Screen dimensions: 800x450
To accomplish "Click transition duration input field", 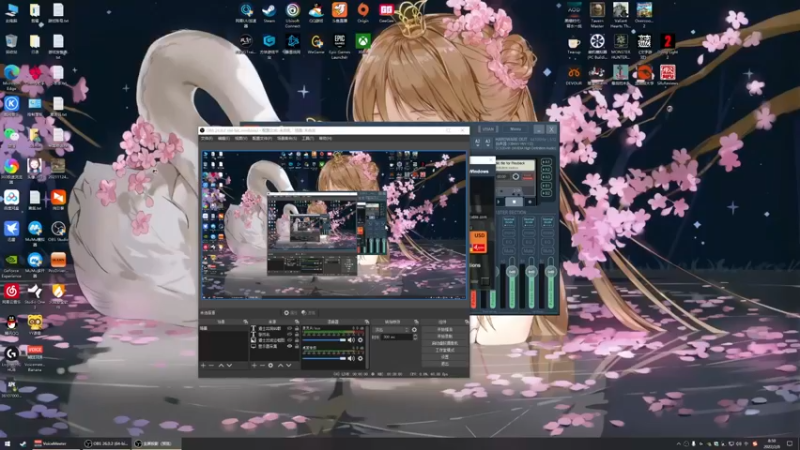I will tap(396, 337).
